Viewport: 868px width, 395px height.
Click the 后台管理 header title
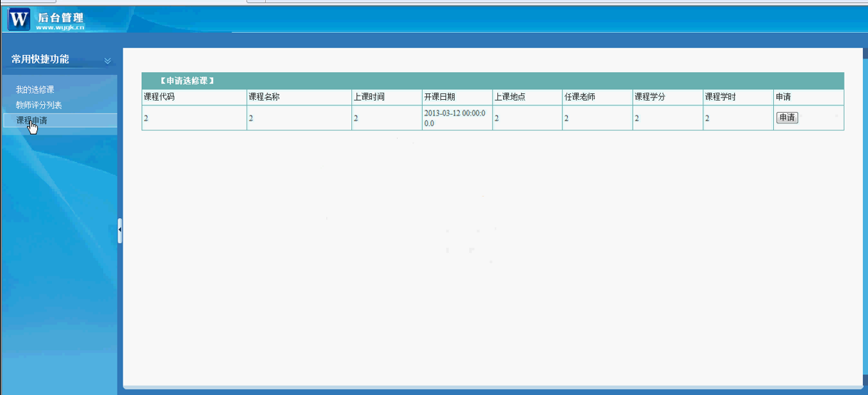61,18
